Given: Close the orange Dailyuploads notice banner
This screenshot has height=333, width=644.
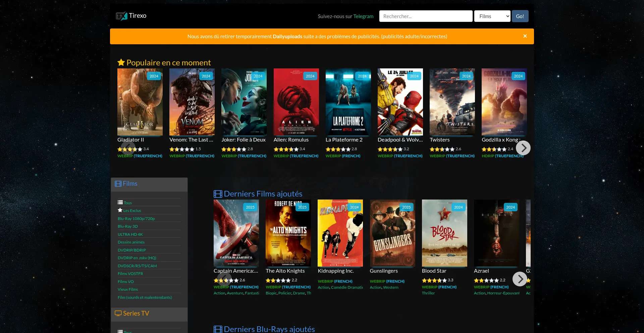Looking at the screenshot, I should click(525, 36).
